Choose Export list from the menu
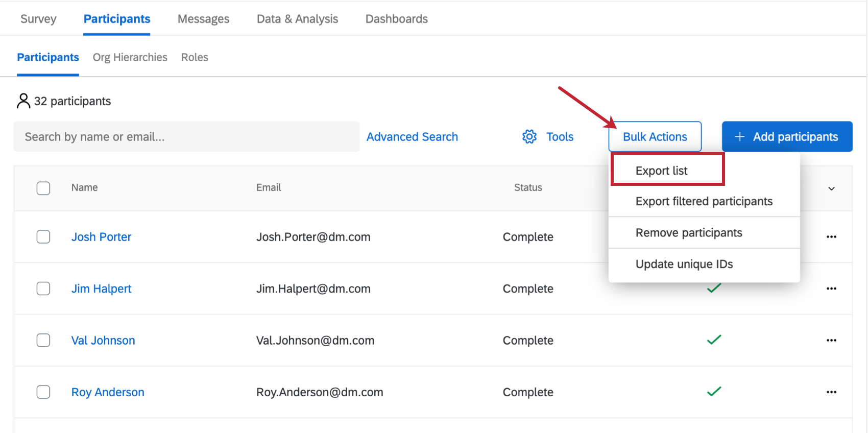This screenshot has height=433, width=868. (661, 171)
